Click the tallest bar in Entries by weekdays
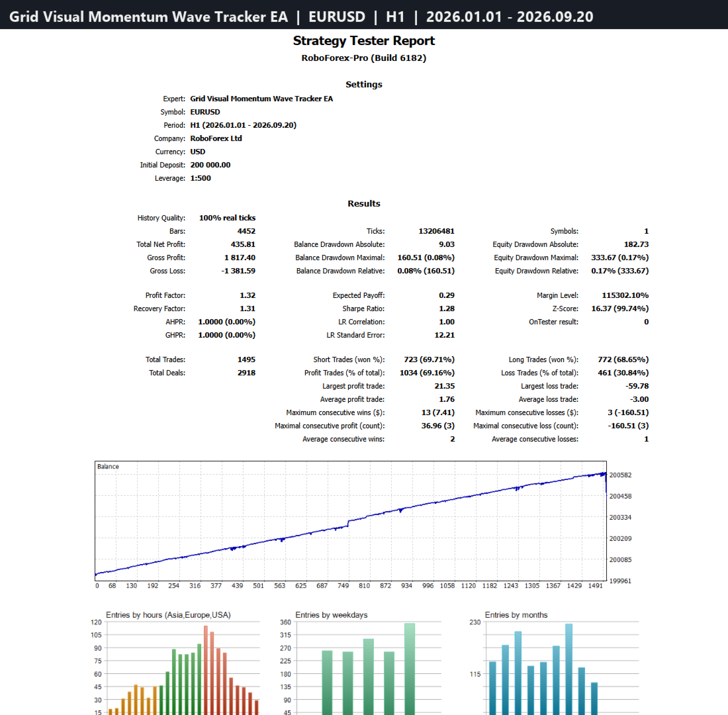The height and width of the screenshot is (715, 728). coord(410,669)
